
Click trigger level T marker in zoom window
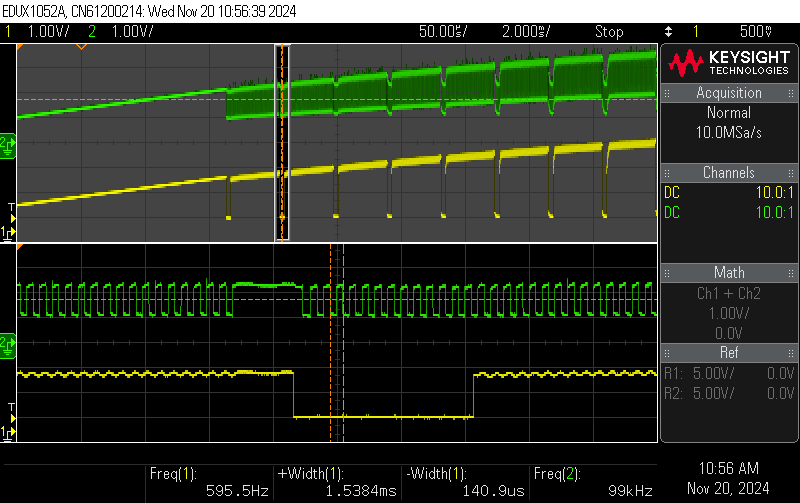11,412
